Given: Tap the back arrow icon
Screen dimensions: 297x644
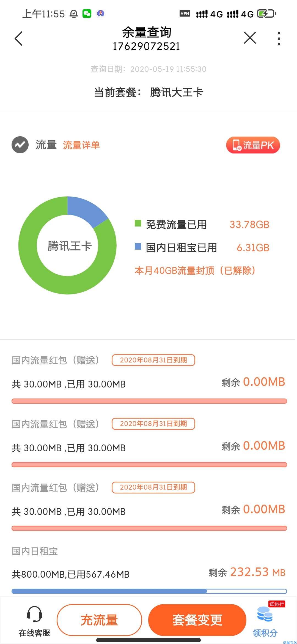Looking at the screenshot, I should [x=18, y=38].
